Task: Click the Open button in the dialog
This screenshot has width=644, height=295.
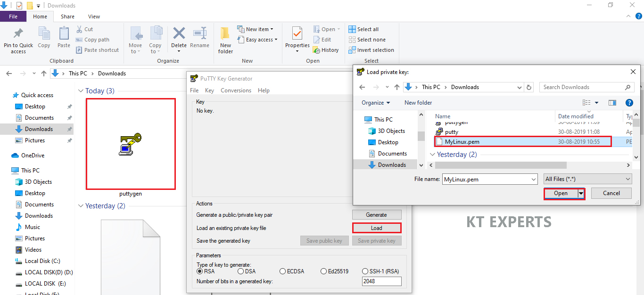Action: (x=561, y=193)
